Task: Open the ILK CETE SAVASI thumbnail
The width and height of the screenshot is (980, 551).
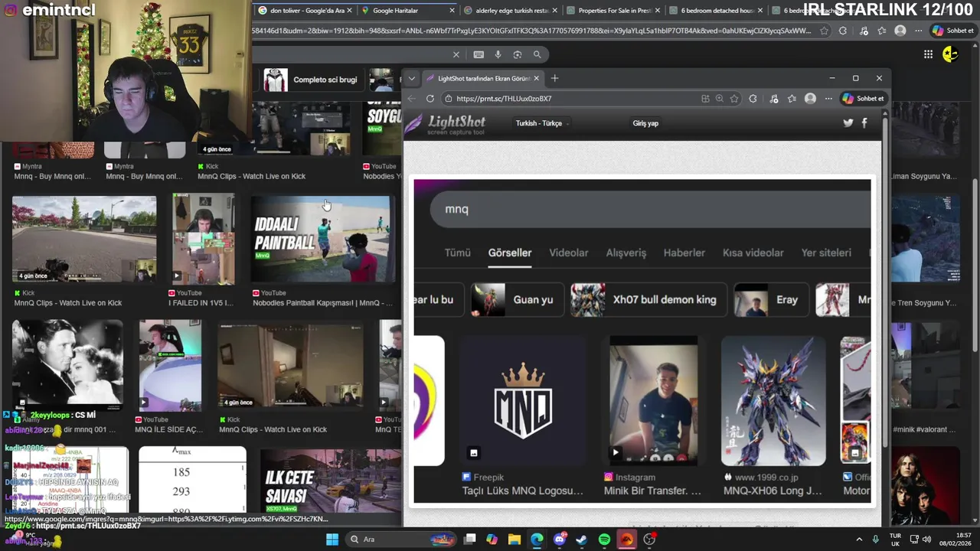Action: [331, 481]
